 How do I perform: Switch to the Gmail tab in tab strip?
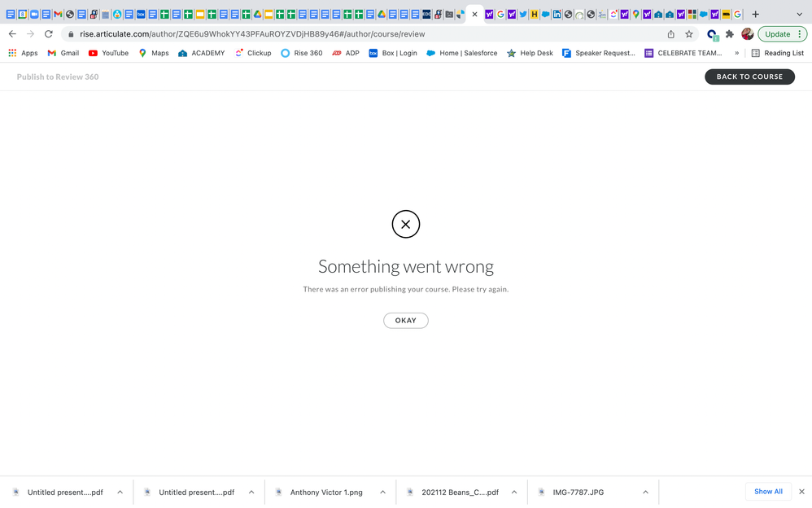[58, 15]
